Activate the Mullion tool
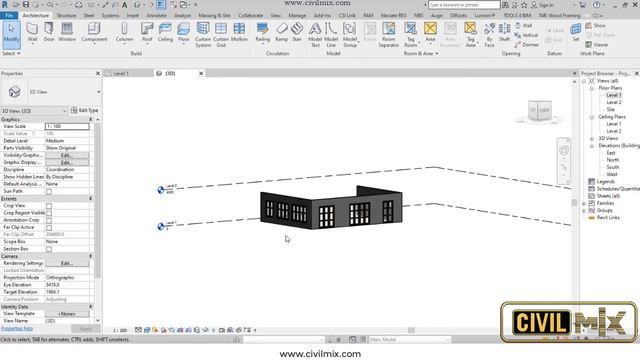The height and width of the screenshot is (360, 640). pyautogui.click(x=239, y=33)
